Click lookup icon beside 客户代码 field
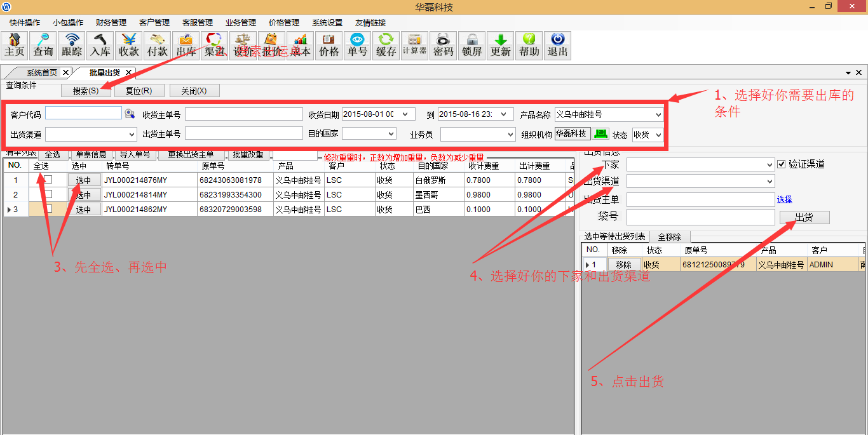 [x=130, y=114]
